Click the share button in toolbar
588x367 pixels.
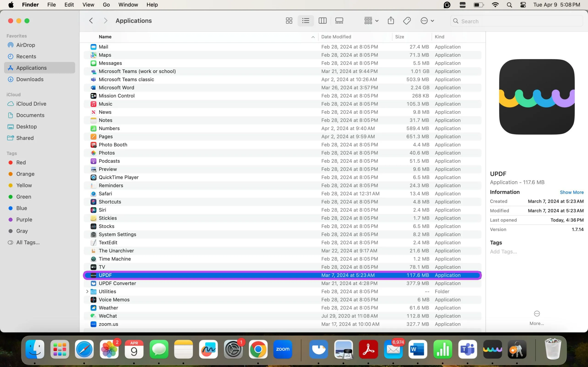point(390,21)
